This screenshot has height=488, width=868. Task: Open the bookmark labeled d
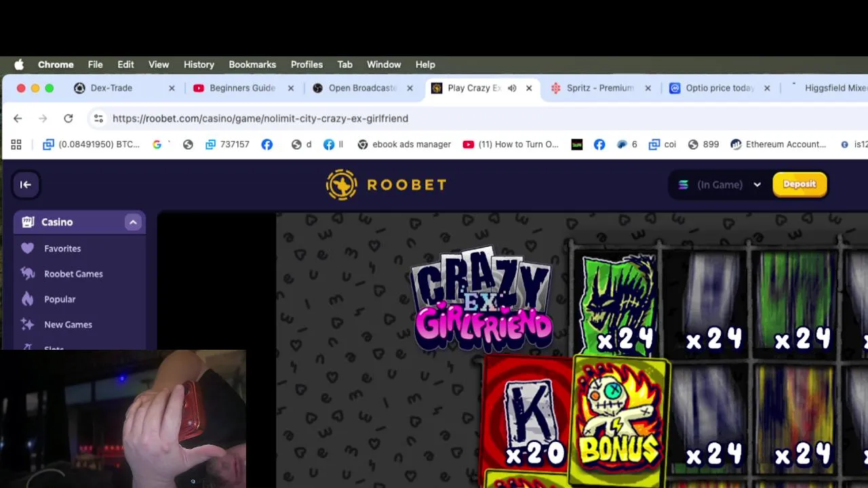point(301,144)
